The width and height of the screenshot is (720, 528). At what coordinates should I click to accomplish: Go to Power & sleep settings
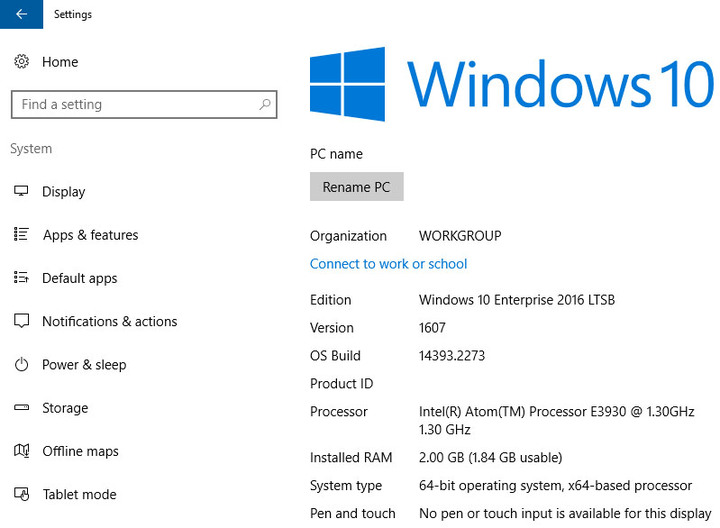(84, 365)
